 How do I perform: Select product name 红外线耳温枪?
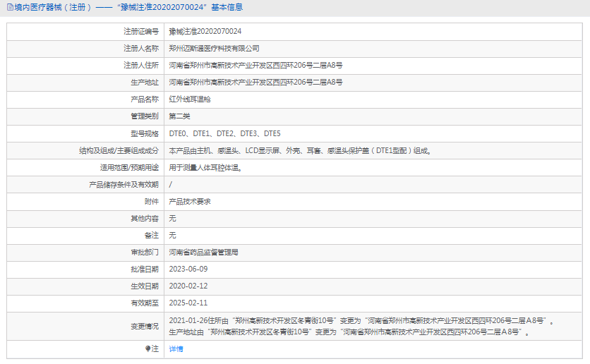(190, 99)
